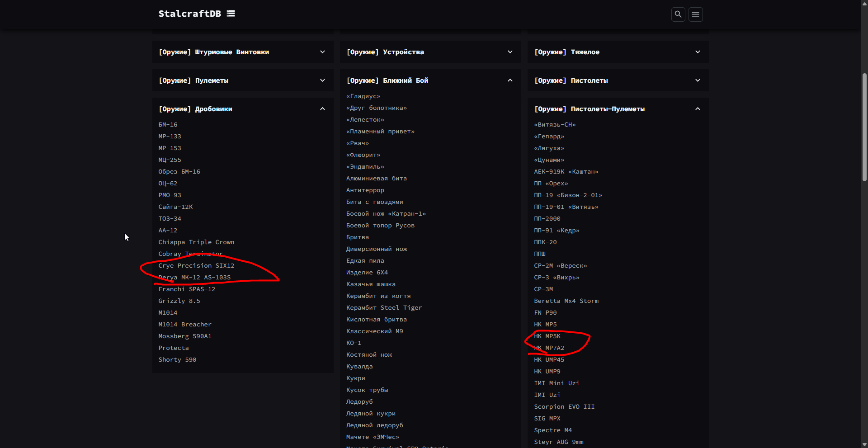Open Боевой топор Русов entry
Screen dimensions: 868x448
coord(380,225)
